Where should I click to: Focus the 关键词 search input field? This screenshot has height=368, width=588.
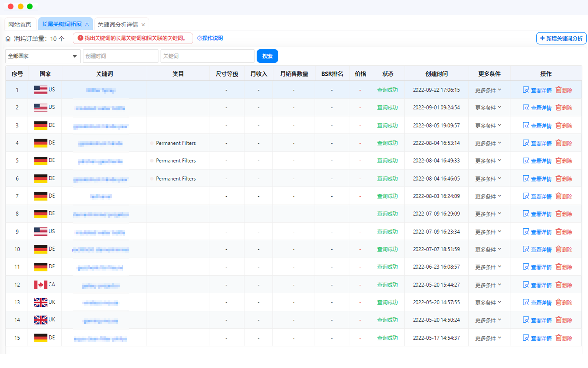pyautogui.click(x=207, y=56)
